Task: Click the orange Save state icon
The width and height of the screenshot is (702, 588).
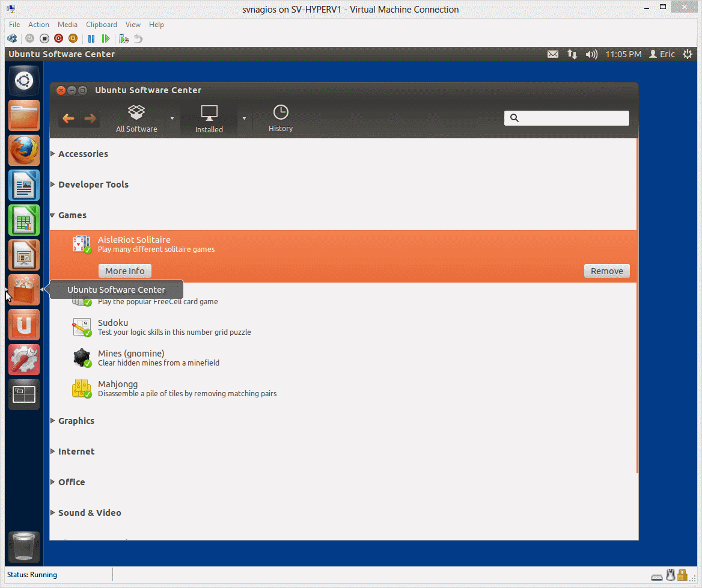Action: pos(73,38)
